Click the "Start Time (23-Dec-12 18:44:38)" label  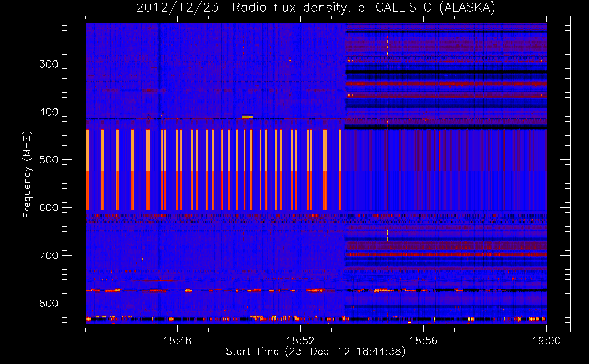[316, 352]
